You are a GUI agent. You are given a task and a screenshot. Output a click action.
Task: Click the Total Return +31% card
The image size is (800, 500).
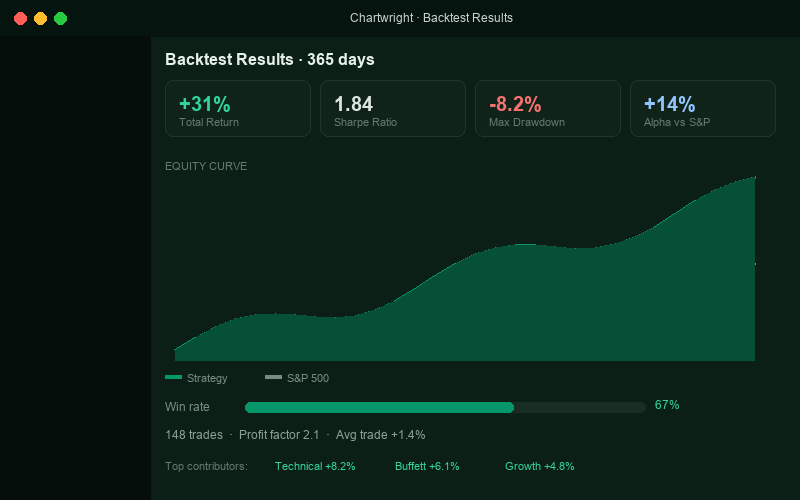pos(238,108)
